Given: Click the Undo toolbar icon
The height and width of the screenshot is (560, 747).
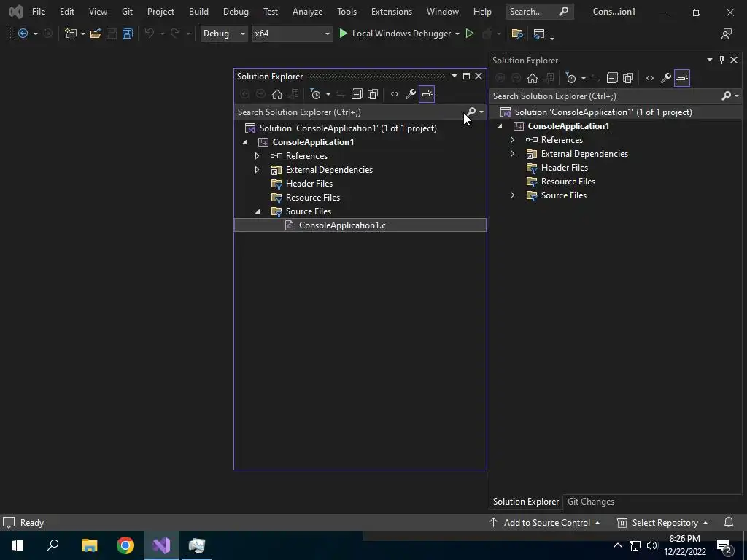Looking at the screenshot, I should point(149,34).
